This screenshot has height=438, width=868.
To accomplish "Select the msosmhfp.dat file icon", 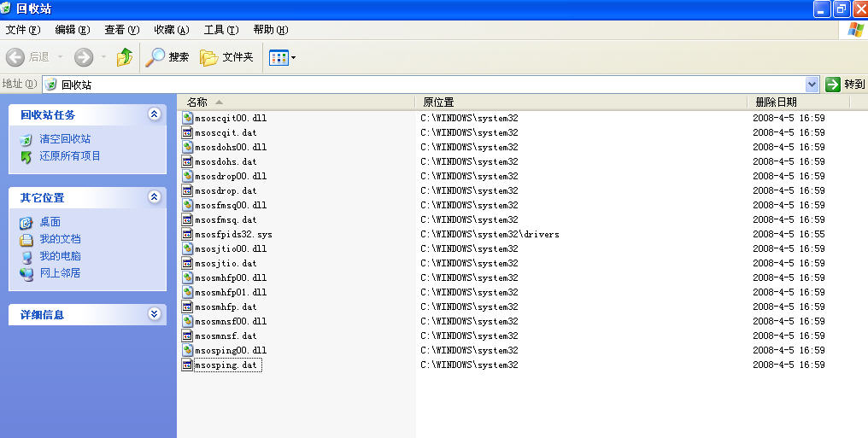I will click(x=187, y=307).
